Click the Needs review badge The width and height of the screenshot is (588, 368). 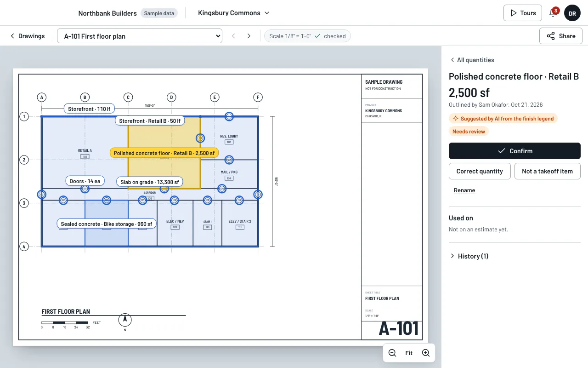(x=469, y=131)
